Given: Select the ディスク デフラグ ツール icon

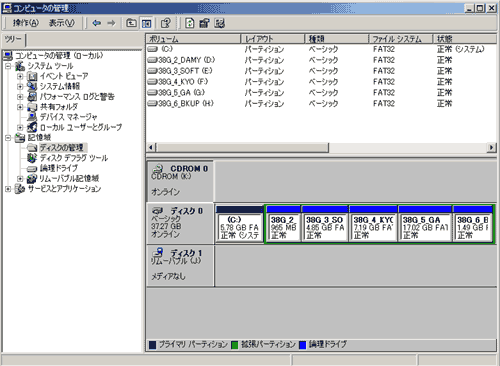Looking at the screenshot, I should point(32,158).
